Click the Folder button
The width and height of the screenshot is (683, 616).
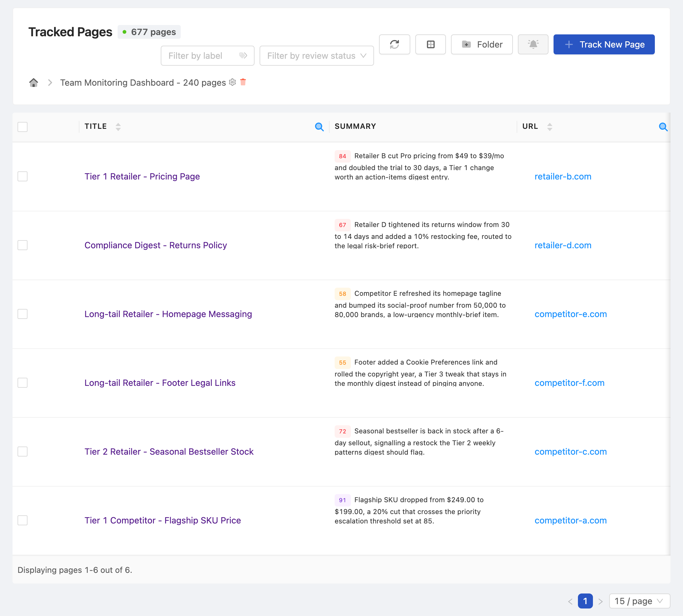coord(482,44)
